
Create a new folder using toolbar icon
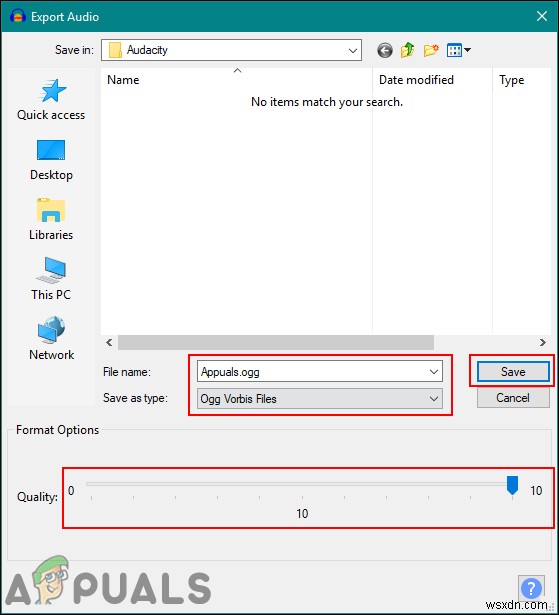(431, 50)
